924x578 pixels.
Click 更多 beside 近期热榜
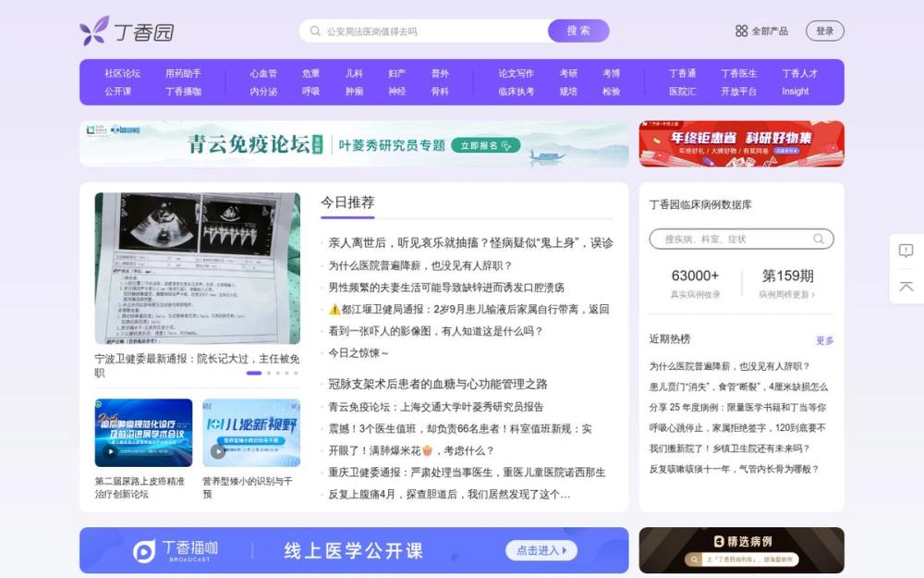[x=824, y=340]
